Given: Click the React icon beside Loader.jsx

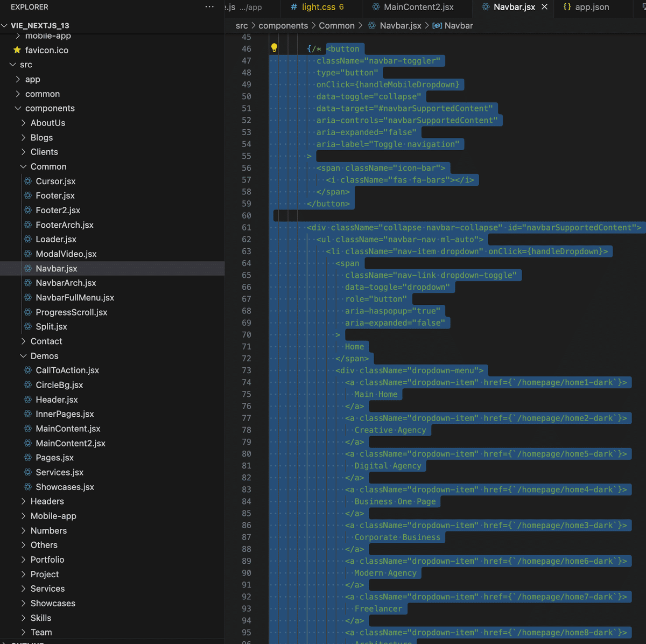Looking at the screenshot, I should click(x=28, y=239).
